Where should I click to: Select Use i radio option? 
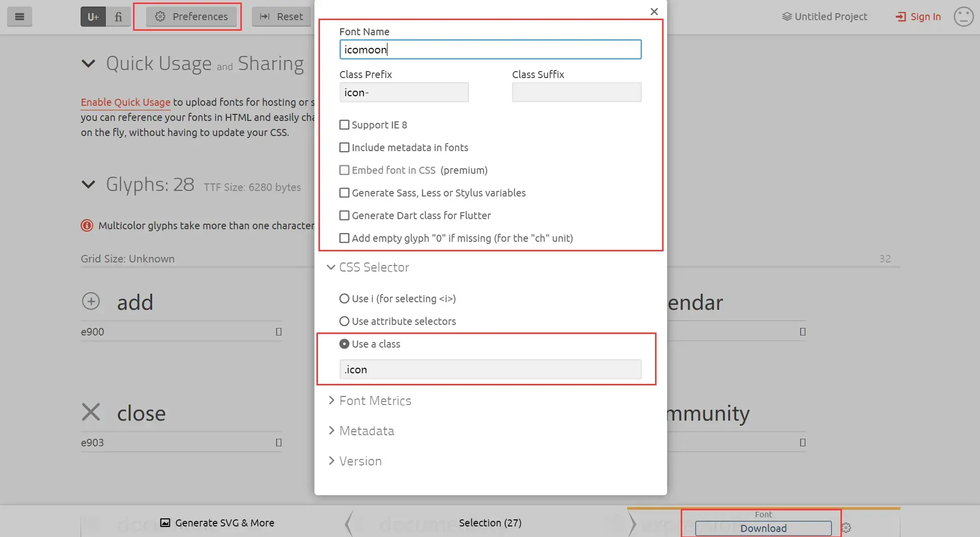click(x=344, y=298)
